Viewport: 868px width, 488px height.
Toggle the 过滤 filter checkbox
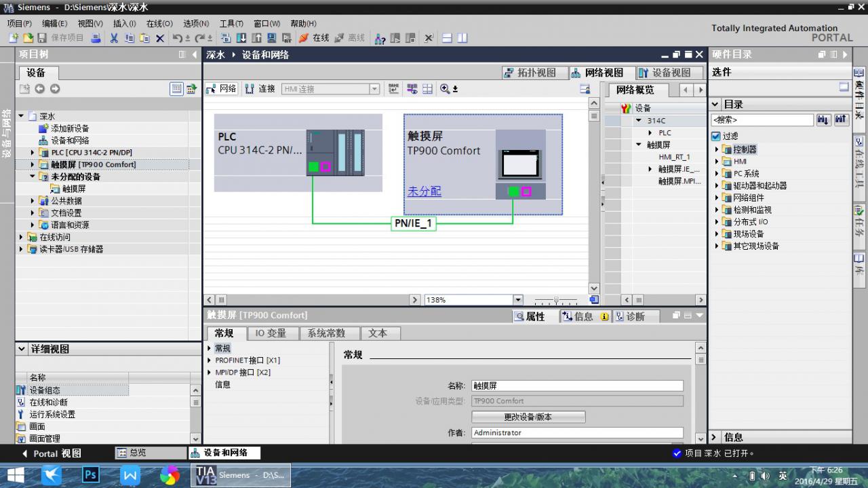[716, 136]
